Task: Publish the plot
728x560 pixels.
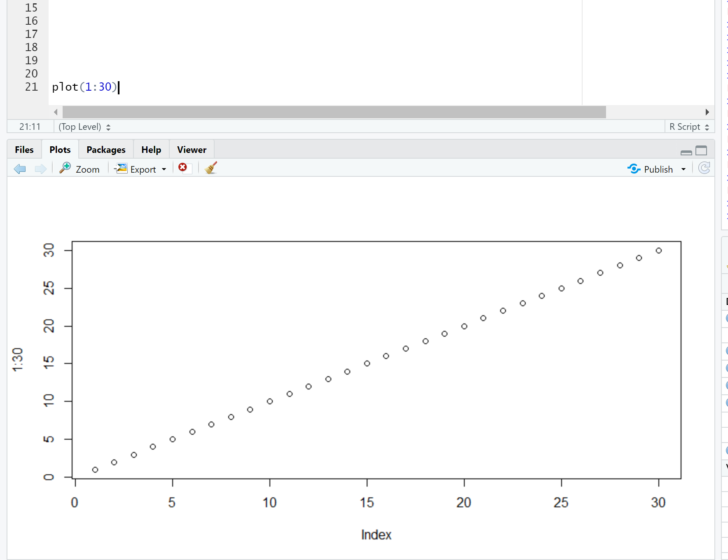Action: [650, 169]
